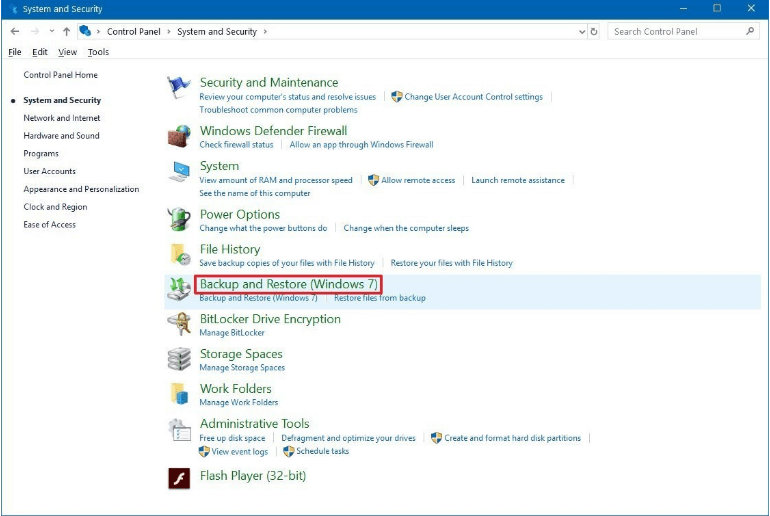Viewport: 770px width, 516px height.
Task: Expand the address bar history dropdown
Action: (582, 31)
